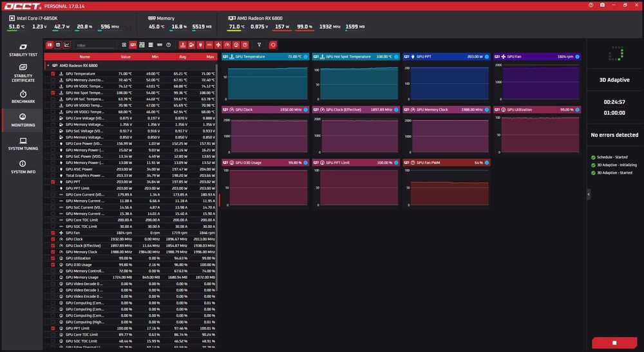Switch to combined table and graph view
644x352 pixels.
pos(50,44)
